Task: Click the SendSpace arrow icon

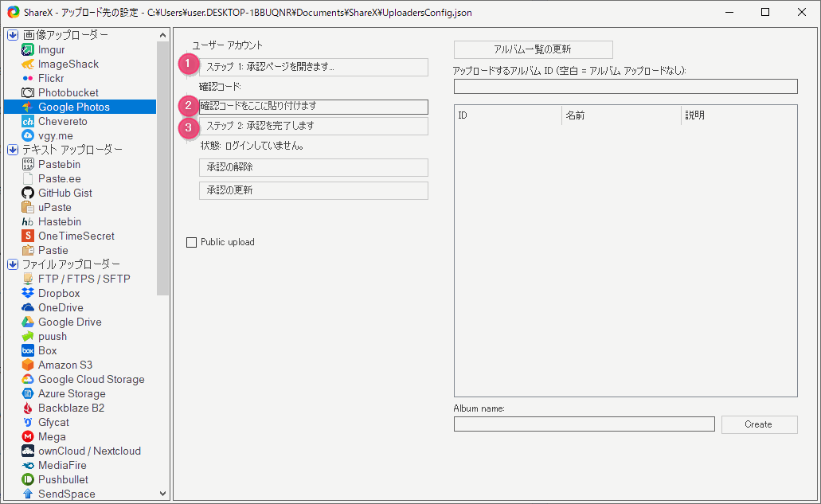Action: coord(28,494)
